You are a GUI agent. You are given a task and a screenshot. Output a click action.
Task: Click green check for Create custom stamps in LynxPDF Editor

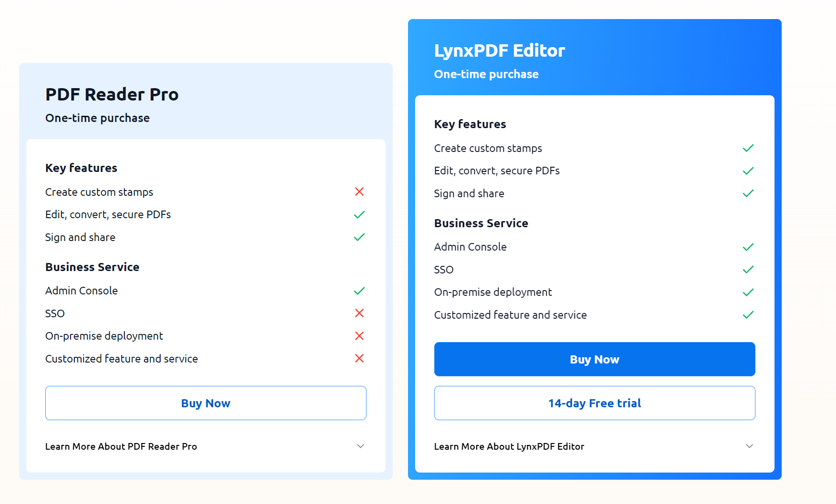tap(748, 148)
